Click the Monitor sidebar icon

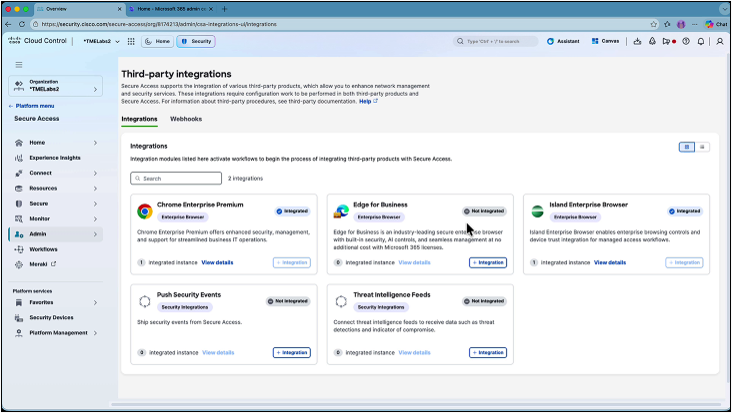19,219
